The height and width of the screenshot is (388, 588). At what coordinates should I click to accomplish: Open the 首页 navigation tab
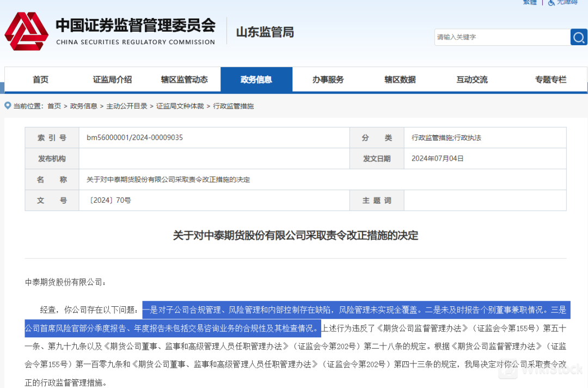point(40,80)
